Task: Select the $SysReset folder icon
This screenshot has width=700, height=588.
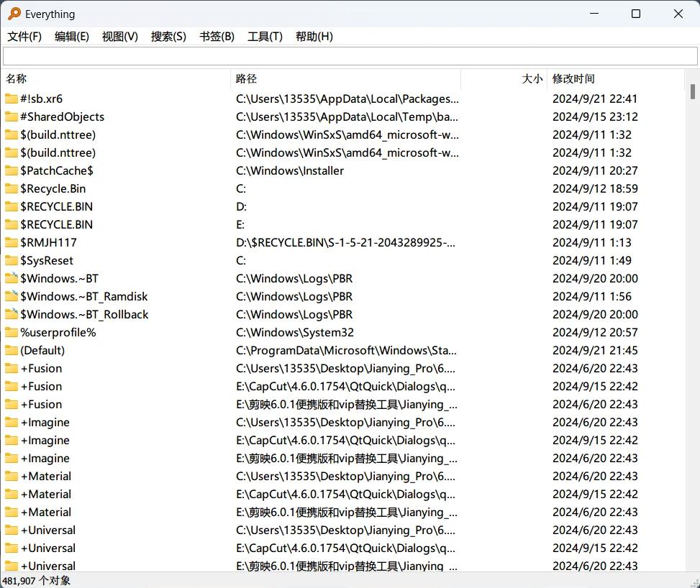Action: coord(12,260)
